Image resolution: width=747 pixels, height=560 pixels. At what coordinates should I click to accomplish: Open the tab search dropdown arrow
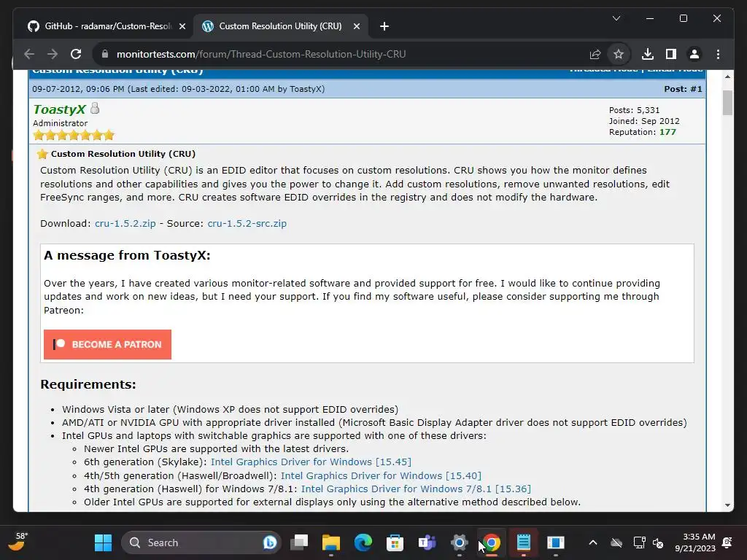[x=616, y=18]
